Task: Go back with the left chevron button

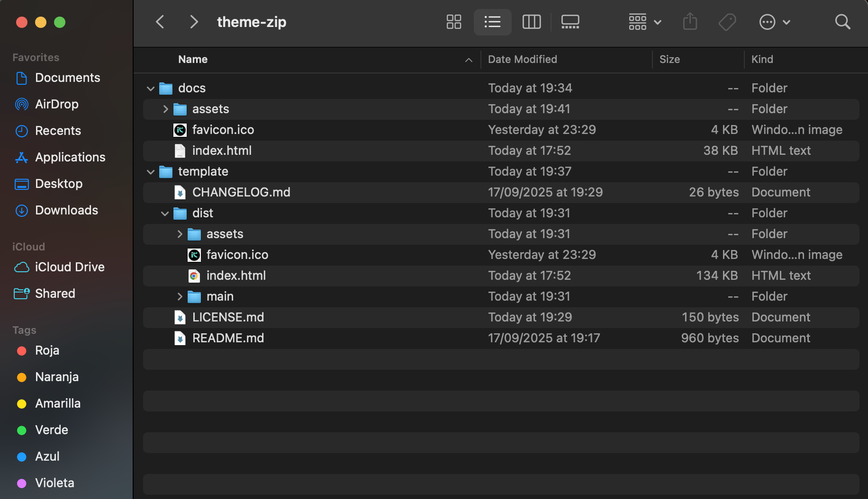Action: pos(160,22)
